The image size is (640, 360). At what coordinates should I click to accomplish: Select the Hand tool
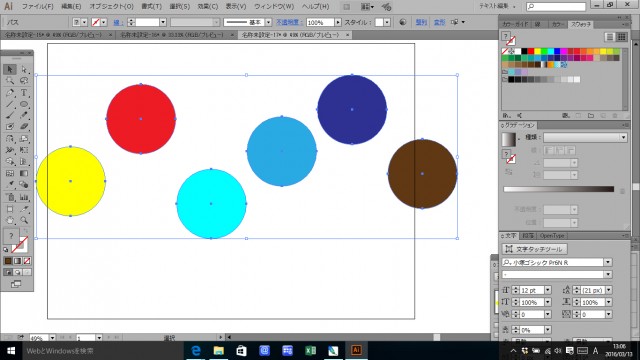pos(10,221)
